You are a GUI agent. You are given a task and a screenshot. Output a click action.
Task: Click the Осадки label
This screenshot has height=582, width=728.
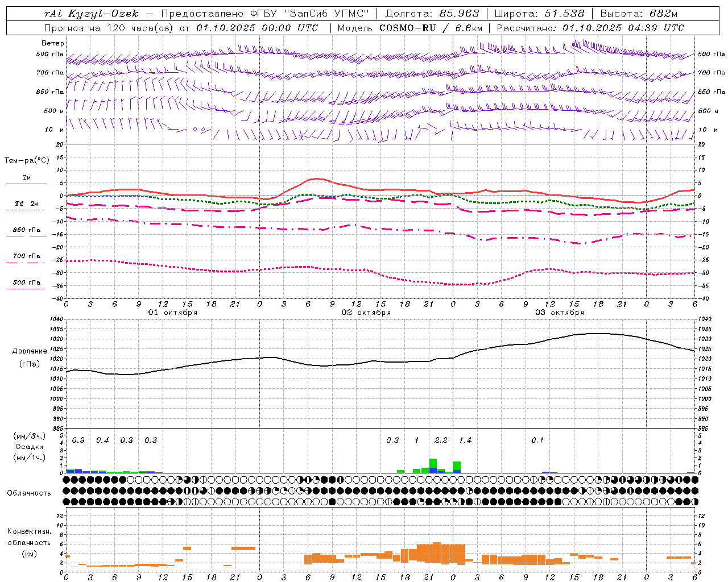[x=30, y=447]
